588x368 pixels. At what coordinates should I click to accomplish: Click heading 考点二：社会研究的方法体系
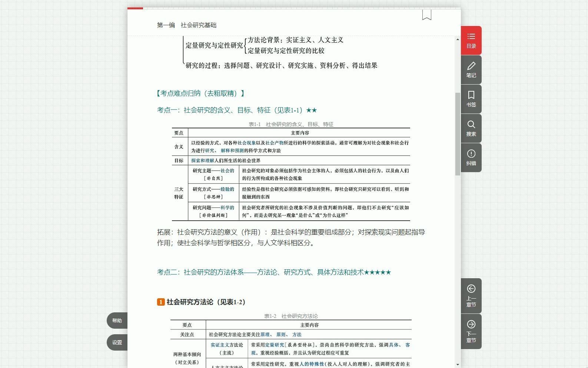(x=274, y=272)
